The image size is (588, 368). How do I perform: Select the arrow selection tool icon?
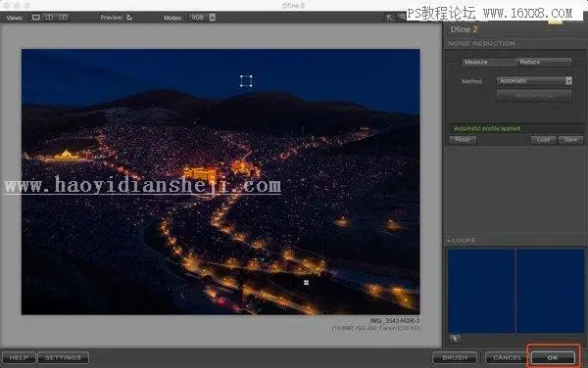click(x=389, y=18)
